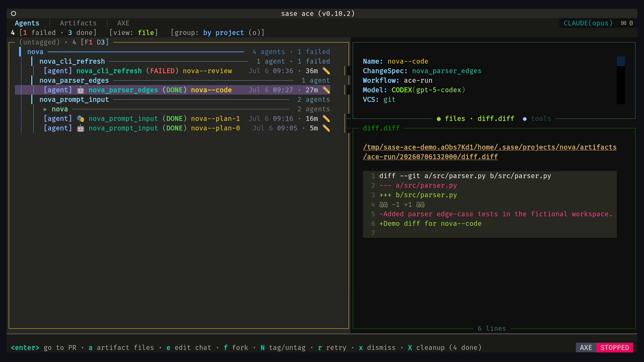Screen dimensions: 644x362
Task: Click the masks icon on nova--plan-1 row
Action: click(x=80, y=119)
